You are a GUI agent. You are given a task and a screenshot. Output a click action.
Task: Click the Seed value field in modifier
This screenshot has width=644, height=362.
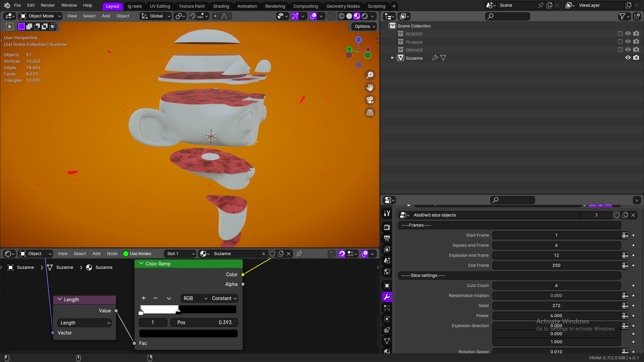[x=556, y=305]
